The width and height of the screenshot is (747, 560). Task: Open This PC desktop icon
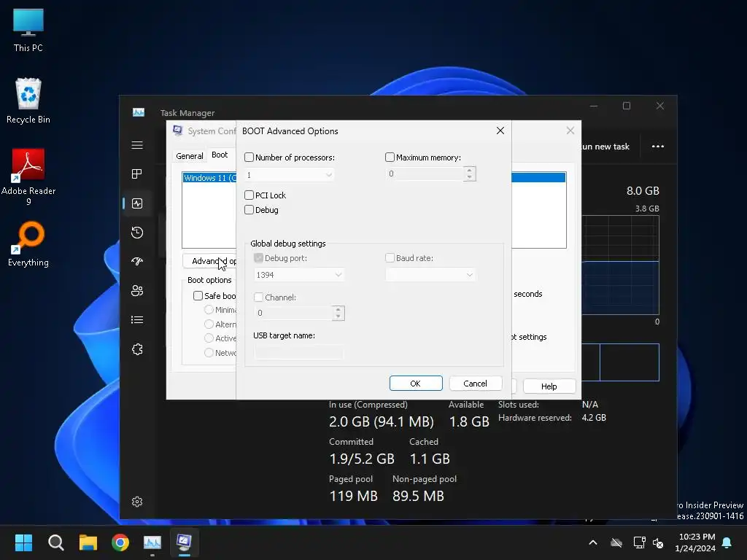(x=28, y=30)
